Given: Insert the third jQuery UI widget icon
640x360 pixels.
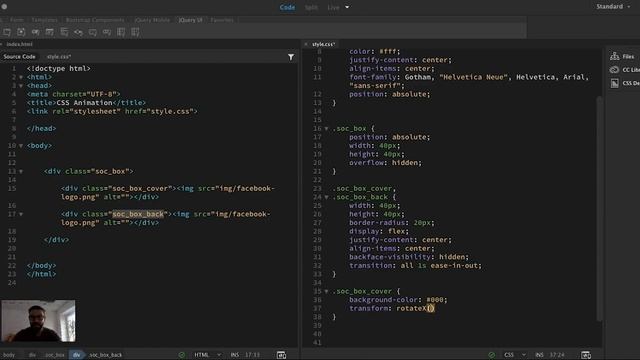Looking at the screenshot, I should pos(36,32).
